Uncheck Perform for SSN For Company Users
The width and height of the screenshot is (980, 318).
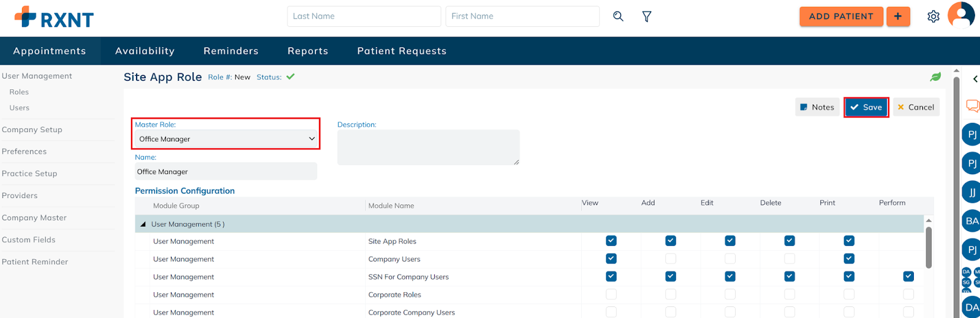click(x=908, y=276)
